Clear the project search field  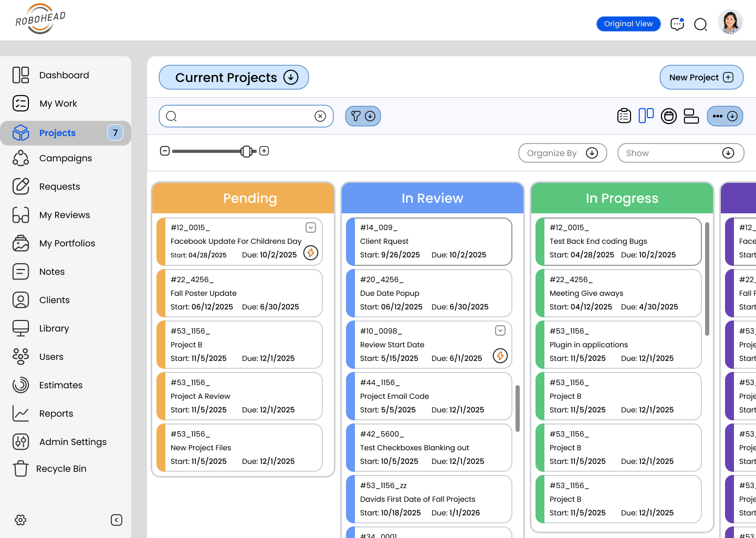coord(320,116)
